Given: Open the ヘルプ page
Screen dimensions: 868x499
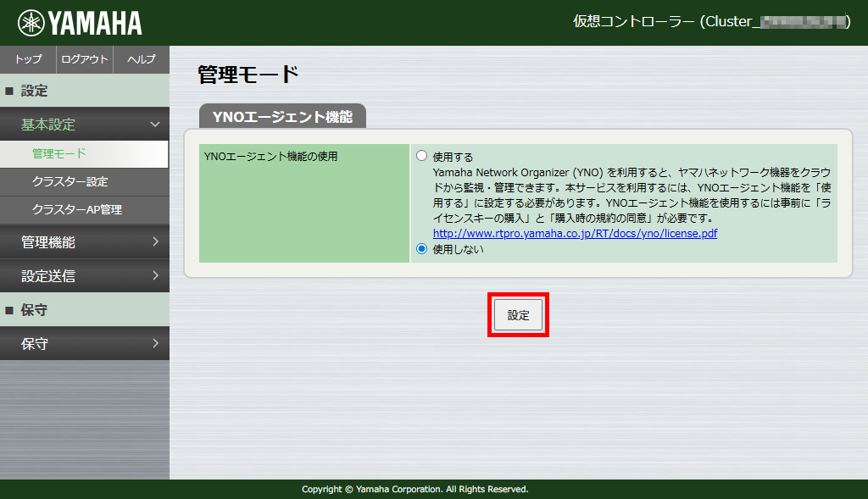Looking at the screenshot, I should coord(142,59).
